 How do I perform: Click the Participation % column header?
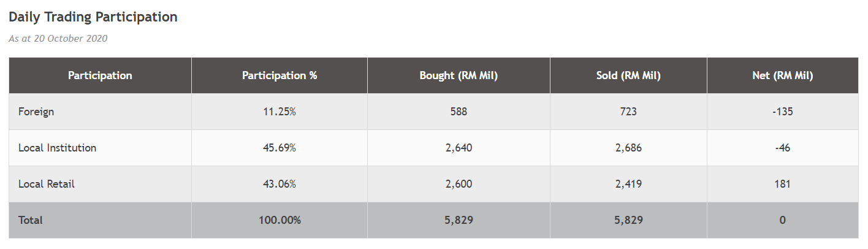(x=280, y=75)
